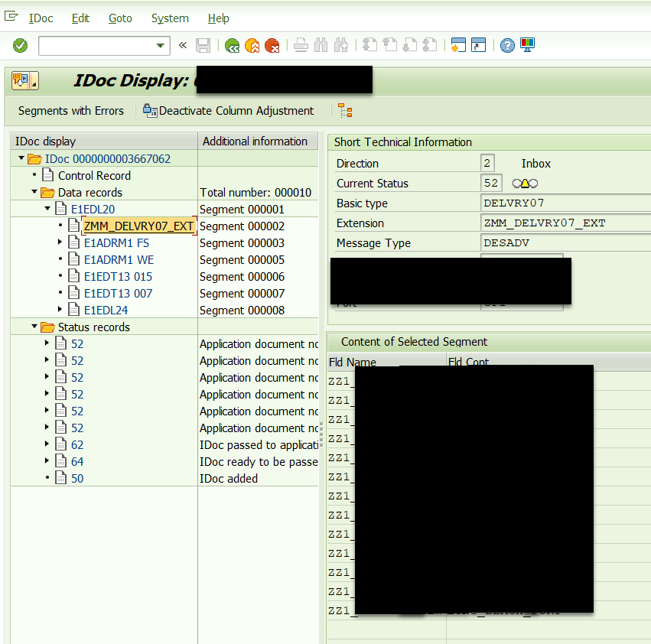
Task: Click the Create New Session icon
Action: pyautogui.click(x=458, y=46)
